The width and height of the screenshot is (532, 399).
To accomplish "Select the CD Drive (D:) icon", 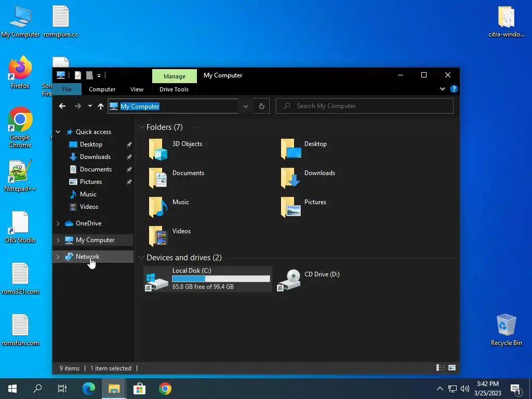I will 289,280.
